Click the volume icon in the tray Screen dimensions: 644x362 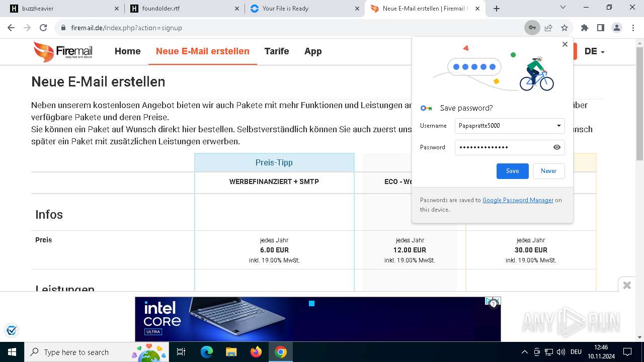click(x=561, y=352)
